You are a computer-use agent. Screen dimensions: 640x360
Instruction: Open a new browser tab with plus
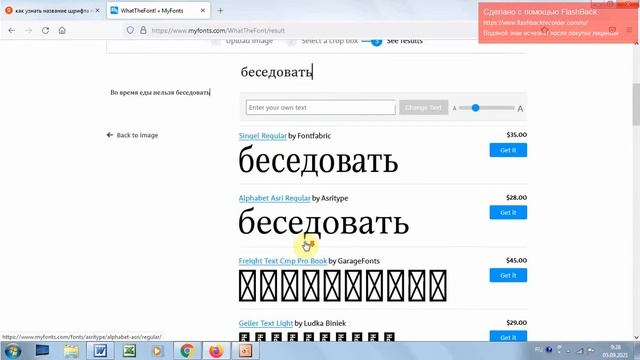[220, 11]
